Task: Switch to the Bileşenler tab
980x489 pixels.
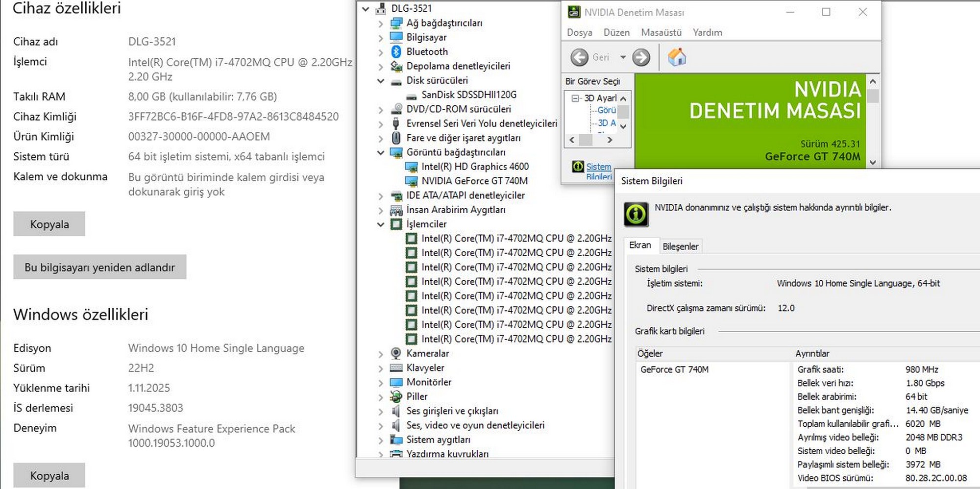Action: click(680, 246)
